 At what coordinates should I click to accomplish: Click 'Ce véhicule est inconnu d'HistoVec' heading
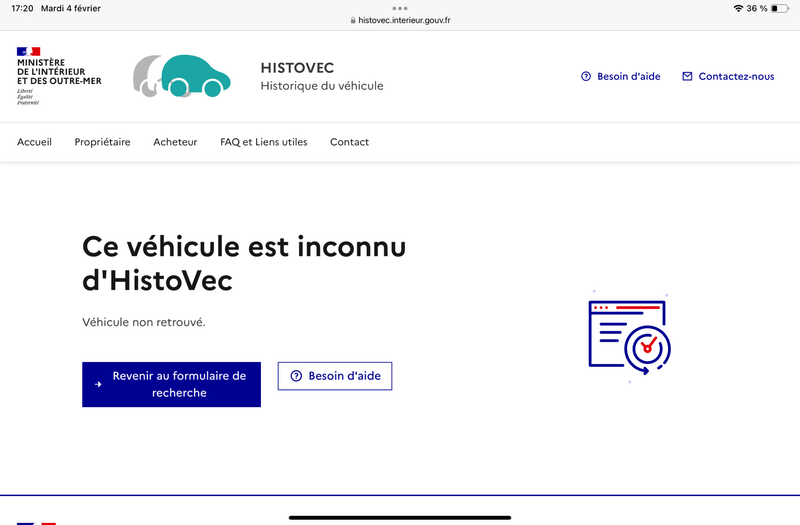tap(244, 263)
